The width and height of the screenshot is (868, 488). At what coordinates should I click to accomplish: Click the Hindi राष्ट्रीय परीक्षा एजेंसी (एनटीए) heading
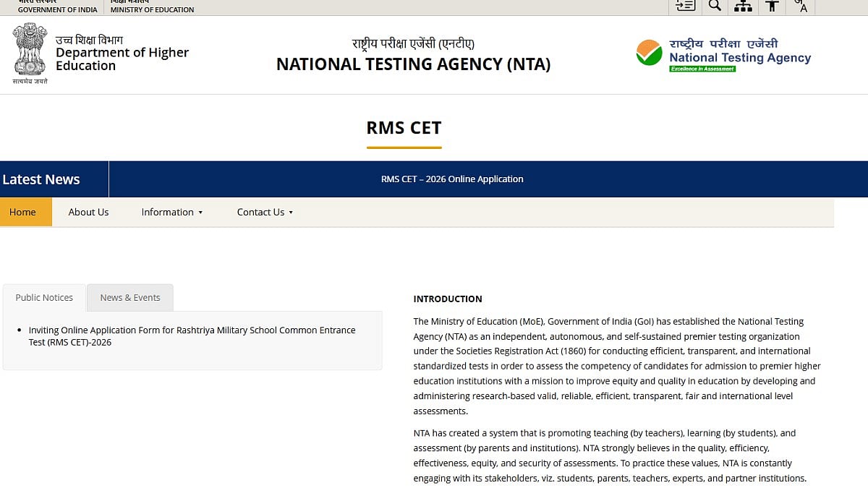tap(413, 43)
